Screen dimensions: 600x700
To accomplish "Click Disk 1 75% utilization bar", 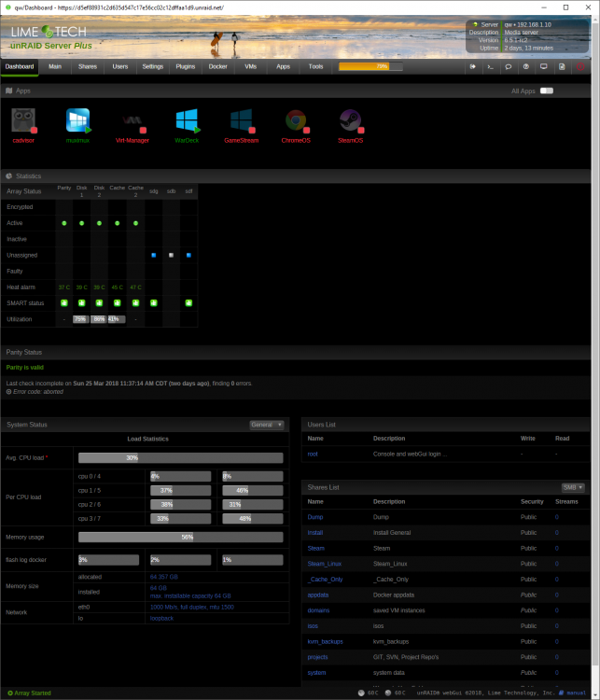I will 81,319.
